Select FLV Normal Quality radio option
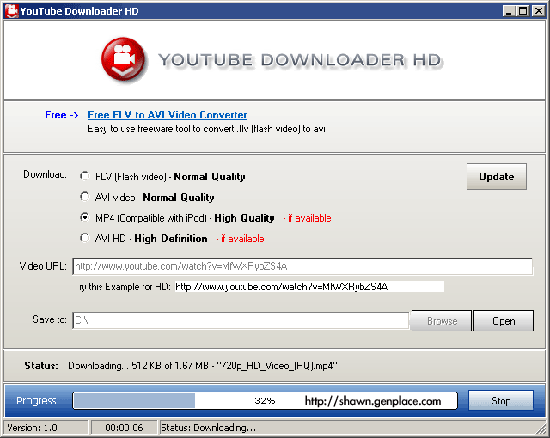The width and height of the screenshot is (550, 438). click(x=85, y=176)
